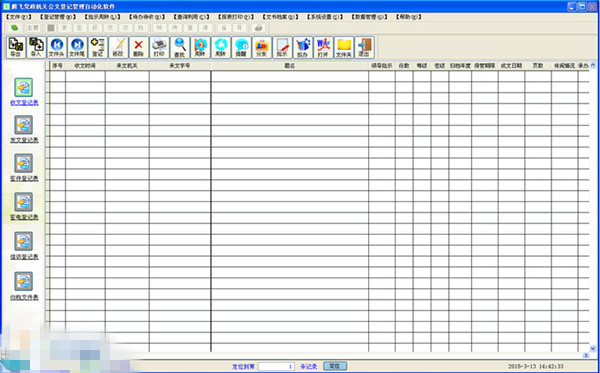The height and width of the screenshot is (373, 600).
Task: Click the red X 删除 (delete) icon
Action: pyautogui.click(x=139, y=47)
